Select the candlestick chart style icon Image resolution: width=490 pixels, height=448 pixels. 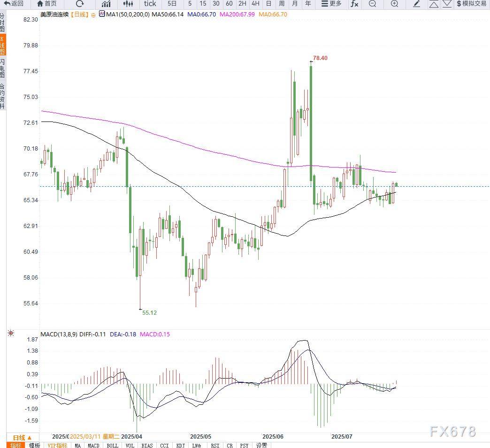128,4
